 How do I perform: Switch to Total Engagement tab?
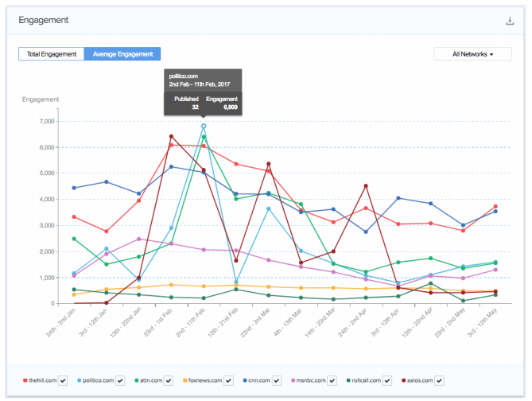(x=51, y=54)
